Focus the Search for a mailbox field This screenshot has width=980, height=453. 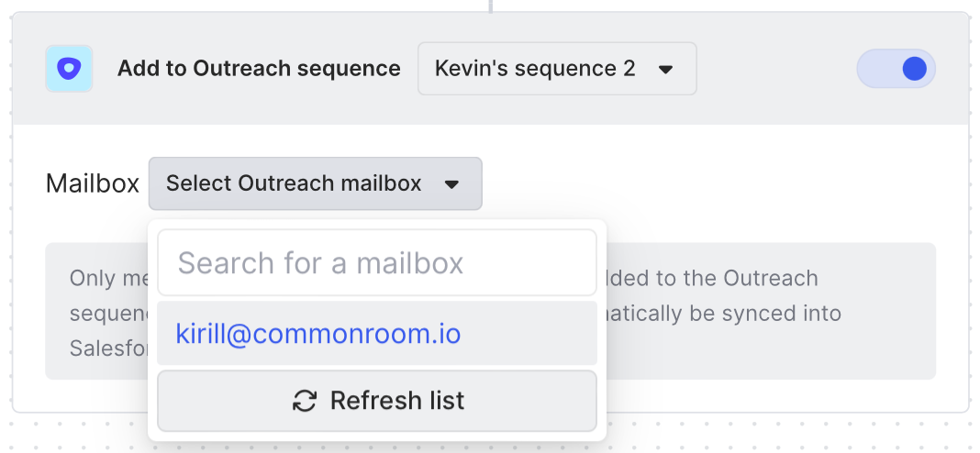[377, 262]
